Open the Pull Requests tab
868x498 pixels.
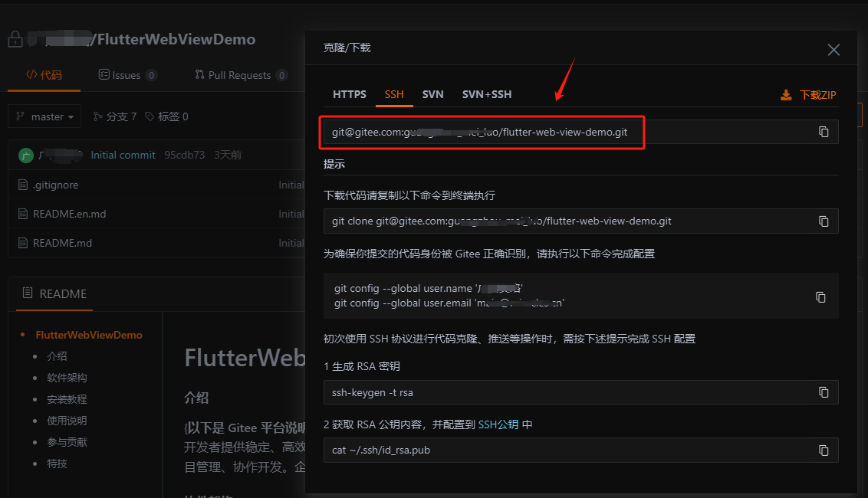pos(240,74)
